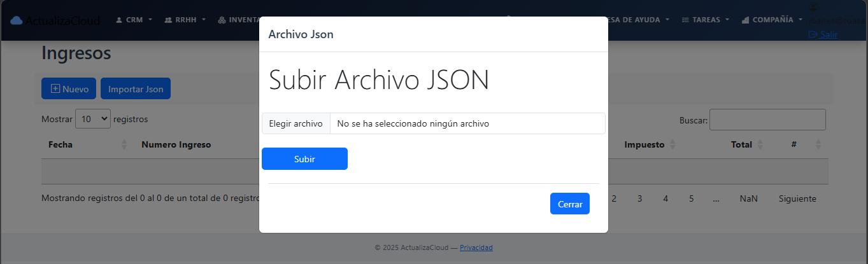This screenshot has height=264, width=868.
Task: Open the Compañía menu
Action: [x=772, y=20]
